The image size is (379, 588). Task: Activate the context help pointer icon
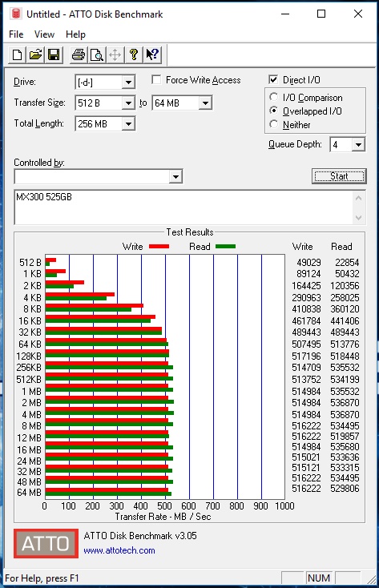(152, 55)
